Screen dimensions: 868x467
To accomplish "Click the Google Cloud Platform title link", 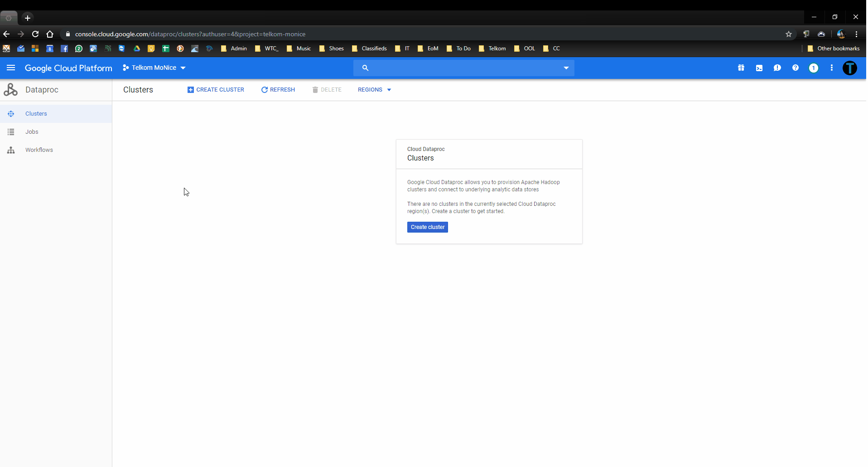I will [68, 68].
